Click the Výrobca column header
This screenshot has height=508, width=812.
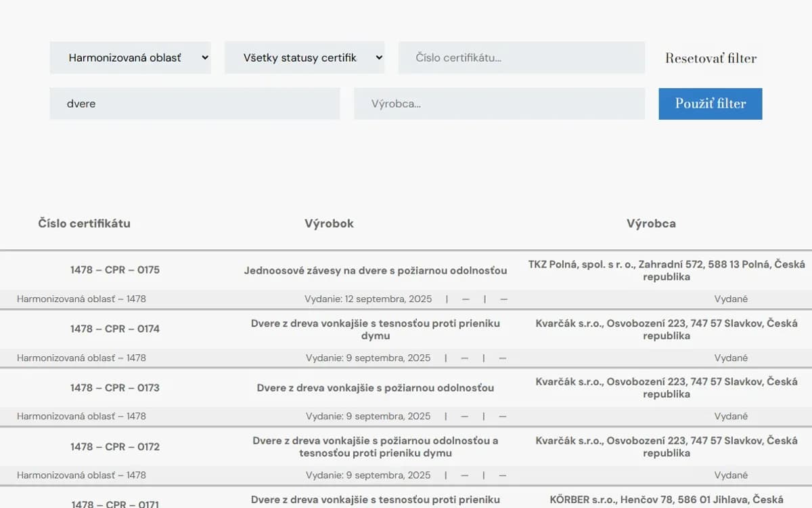pyautogui.click(x=651, y=223)
